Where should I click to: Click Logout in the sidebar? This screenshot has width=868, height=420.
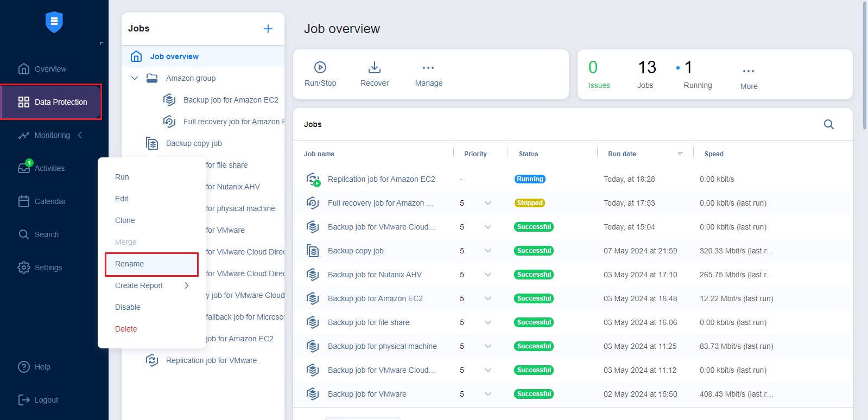pyautogui.click(x=46, y=400)
